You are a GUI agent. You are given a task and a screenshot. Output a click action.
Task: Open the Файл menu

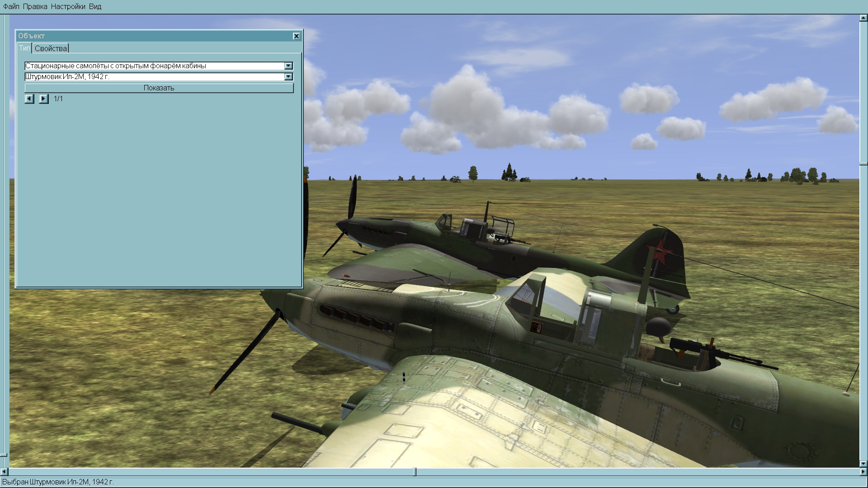(x=11, y=6)
